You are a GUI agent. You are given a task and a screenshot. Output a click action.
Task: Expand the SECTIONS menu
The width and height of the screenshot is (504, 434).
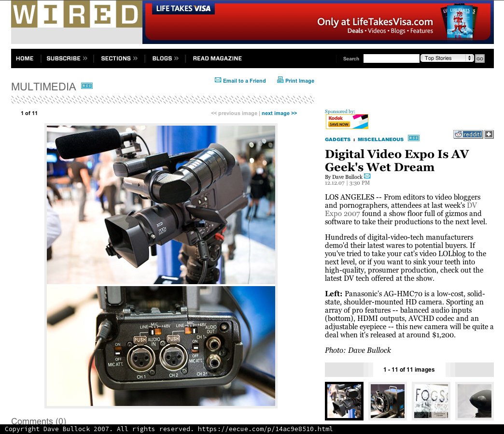tap(119, 58)
